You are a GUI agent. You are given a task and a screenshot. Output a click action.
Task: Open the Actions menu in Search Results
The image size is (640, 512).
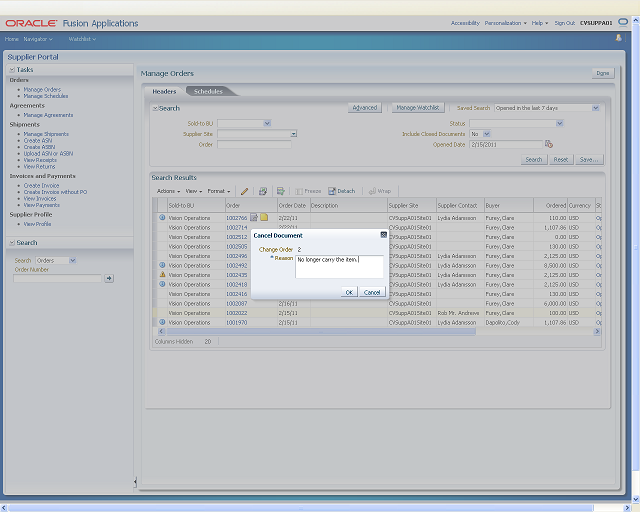click(168, 191)
